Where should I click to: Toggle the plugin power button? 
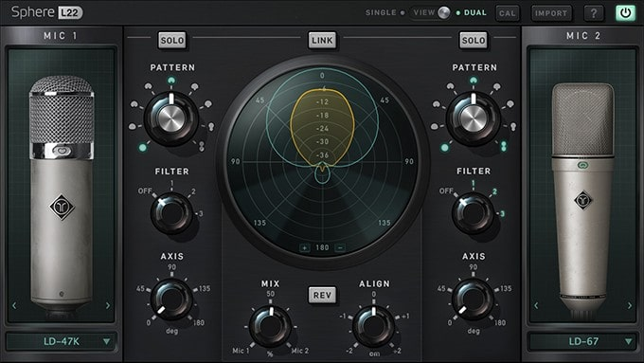coord(625,13)
